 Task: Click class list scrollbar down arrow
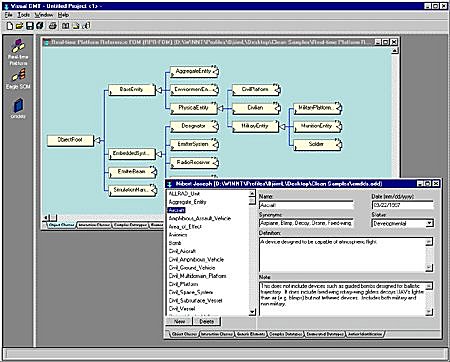(x=252, y=312)
